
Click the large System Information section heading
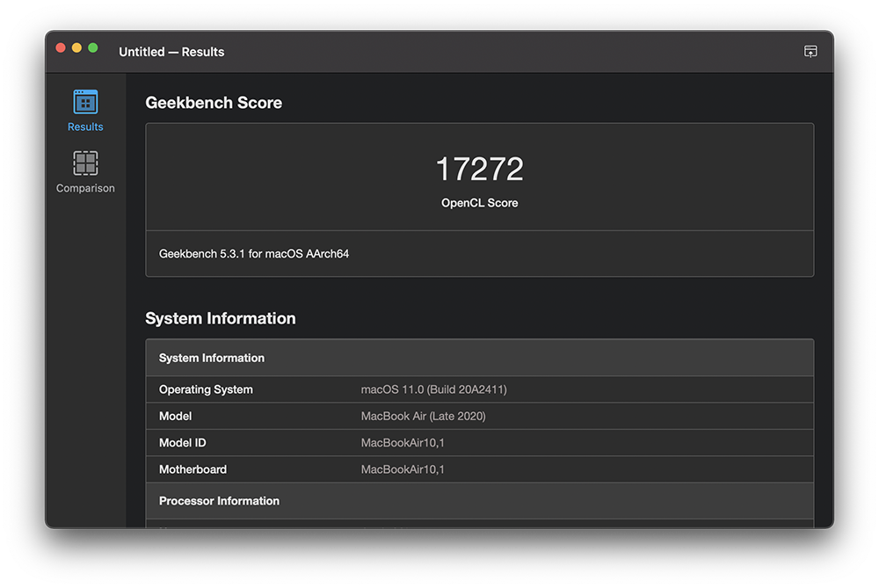(221, 318)
